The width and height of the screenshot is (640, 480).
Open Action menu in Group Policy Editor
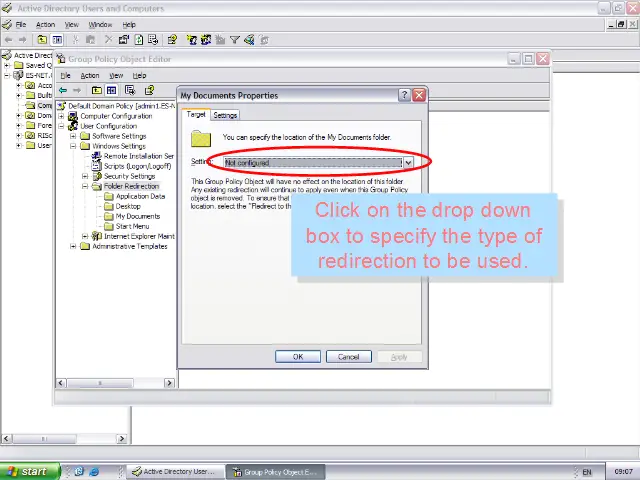point(90,76)
